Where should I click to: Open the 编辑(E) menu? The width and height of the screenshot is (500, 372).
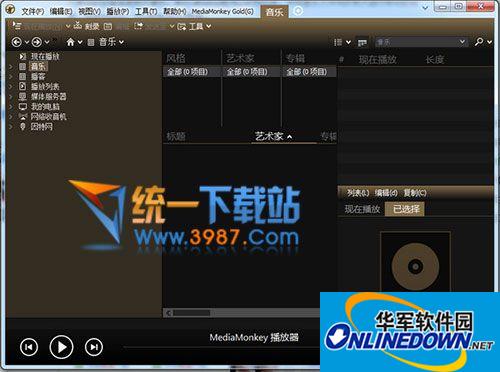click(61, 12)
